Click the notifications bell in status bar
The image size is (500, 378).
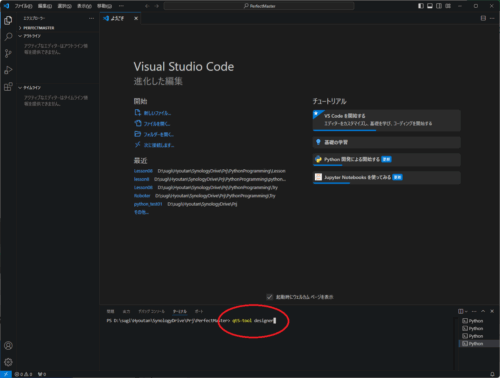click(492, 374)
